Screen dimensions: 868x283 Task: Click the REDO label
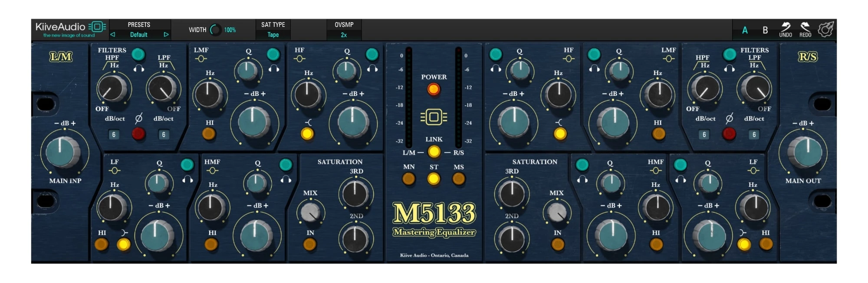[x=806, y=35]
